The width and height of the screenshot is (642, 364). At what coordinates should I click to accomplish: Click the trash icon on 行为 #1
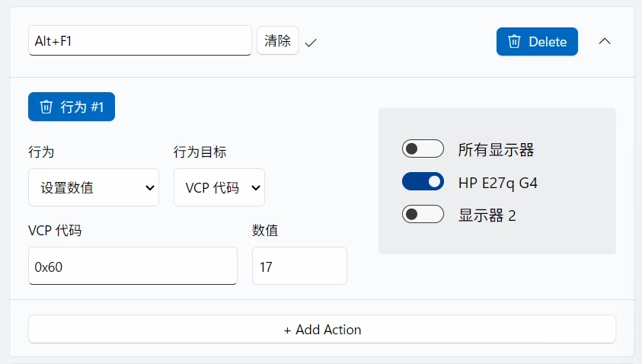click(x=46, y=107)
